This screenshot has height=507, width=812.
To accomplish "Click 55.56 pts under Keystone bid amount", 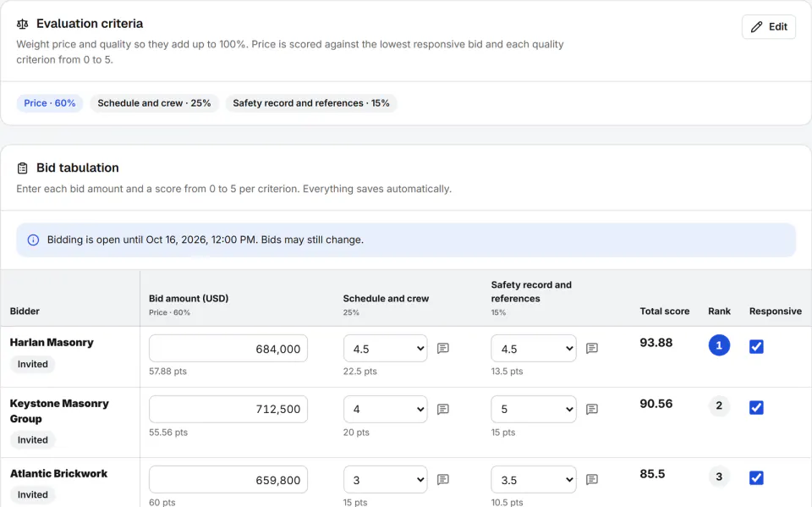I will [x=168, y=433].
